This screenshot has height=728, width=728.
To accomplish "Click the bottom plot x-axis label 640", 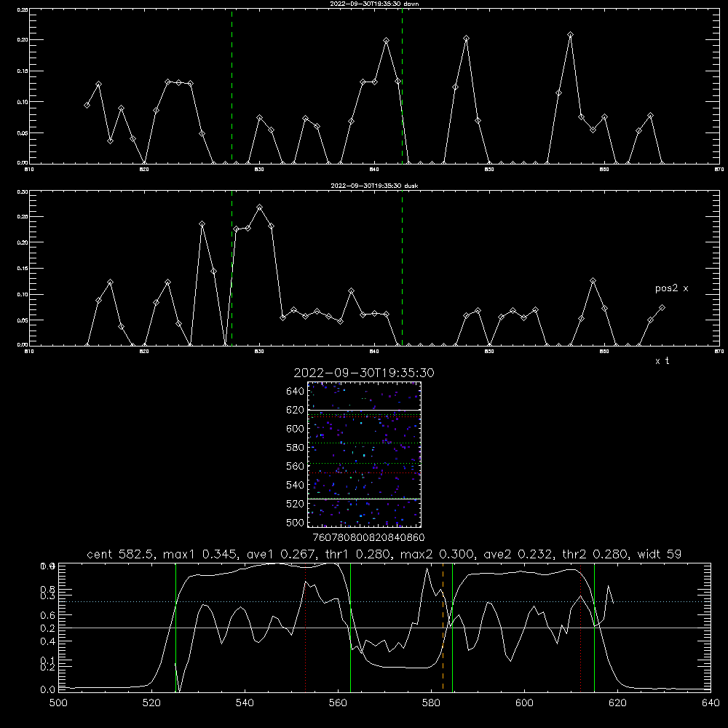I will pos(711,703).
